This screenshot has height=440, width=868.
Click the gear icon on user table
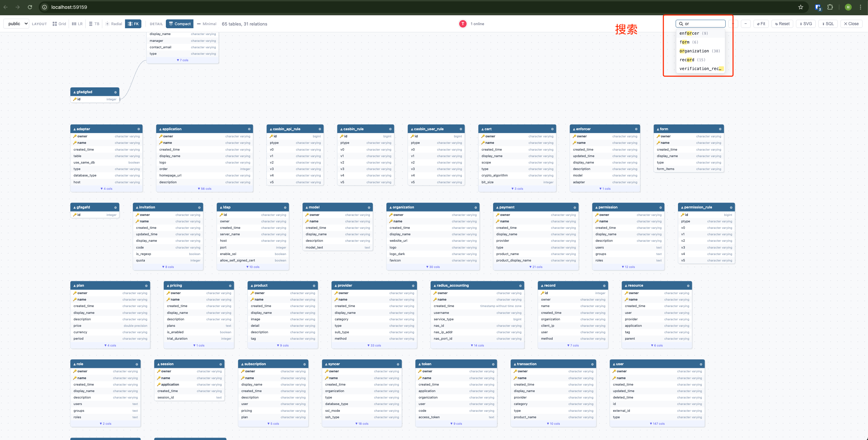pyautogui.click(x=701, y=364)
